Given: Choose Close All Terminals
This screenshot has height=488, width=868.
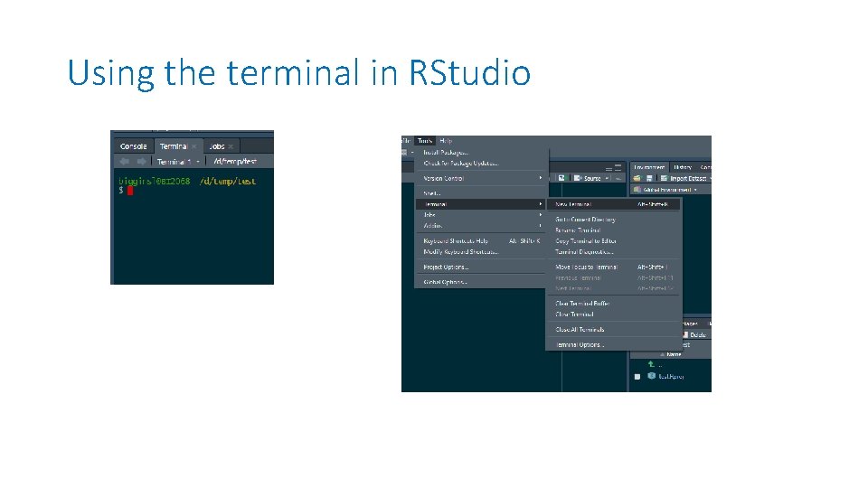Looking at the screenshot, I should 614,329.
